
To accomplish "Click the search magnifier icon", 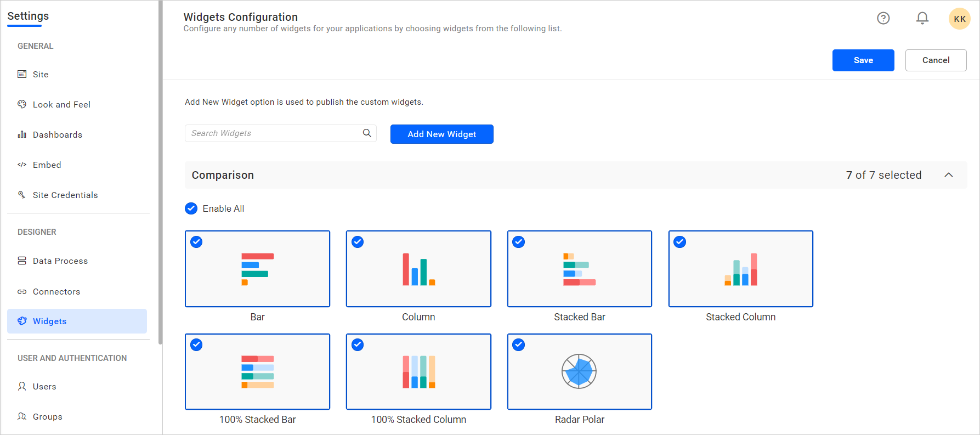I will tap(367, 133).
